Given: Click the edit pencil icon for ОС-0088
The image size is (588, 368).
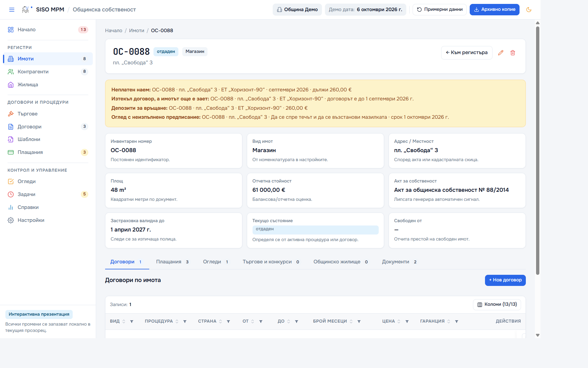Looking at the screenshot, I should pyautogui.click(x=501, y=53).
